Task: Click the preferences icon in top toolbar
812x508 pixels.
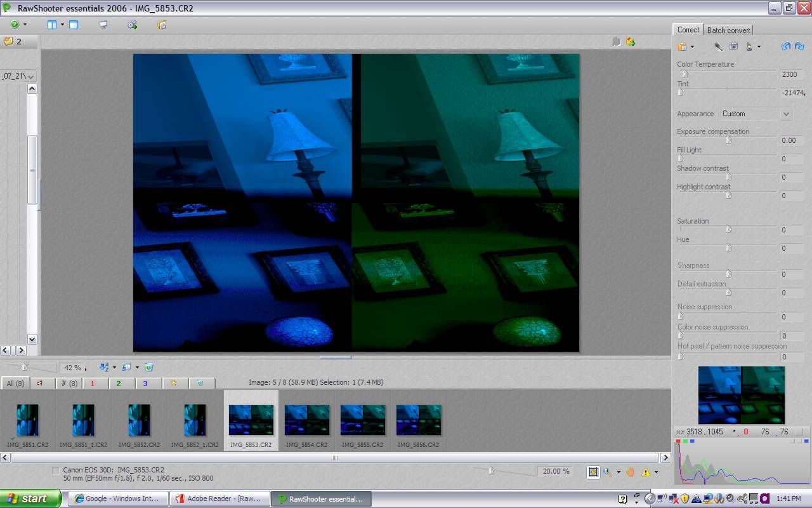Action: tap(162, 25)
